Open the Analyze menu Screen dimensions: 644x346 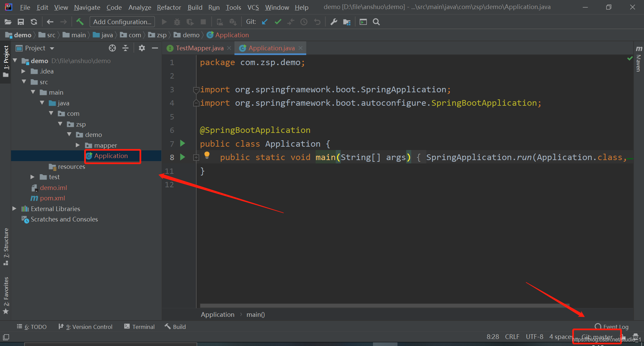click(x=140, y=7)
